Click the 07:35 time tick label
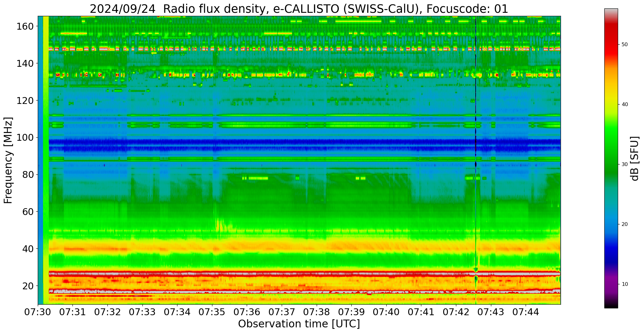Image resolution: width=644 pixels, height=333 pixels. coord(212,311)
